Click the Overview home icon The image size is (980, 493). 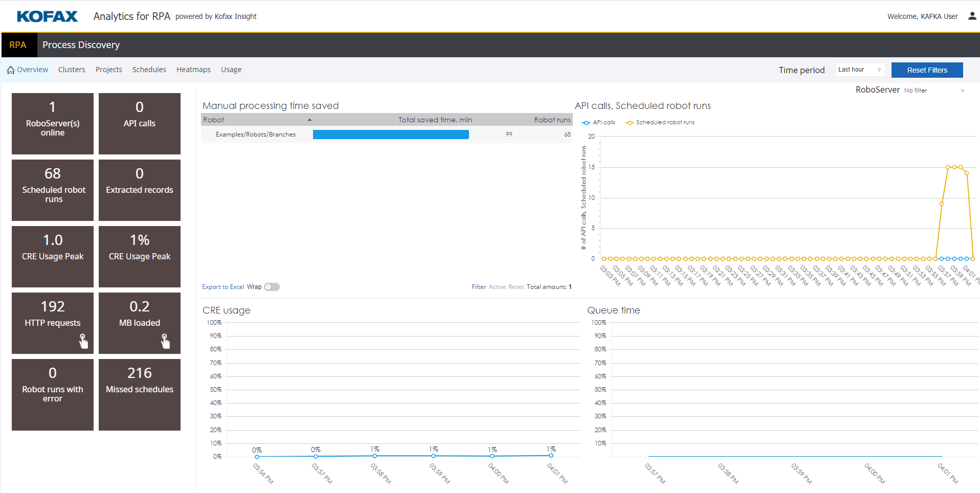[11, 70]
